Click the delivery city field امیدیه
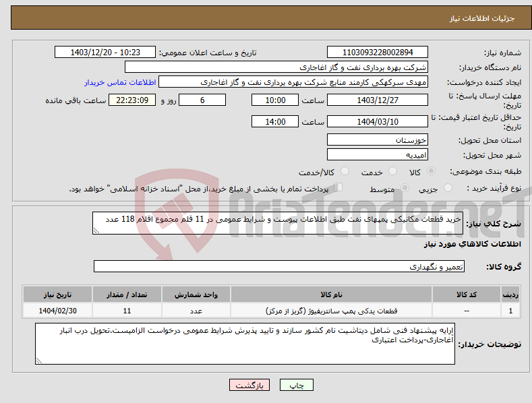 pos(378,155)
